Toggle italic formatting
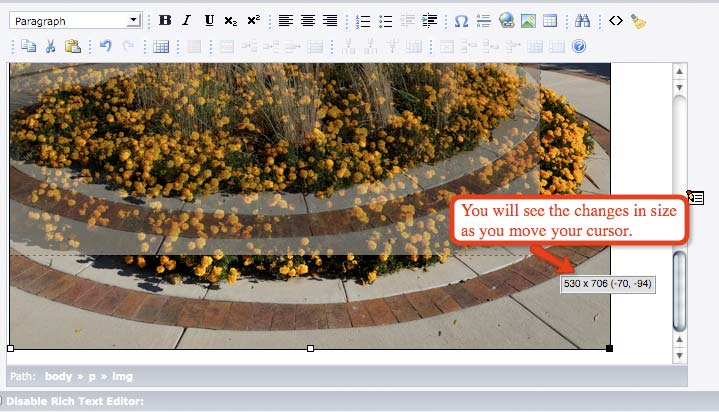The image size is (719, 412). (186, 20)
